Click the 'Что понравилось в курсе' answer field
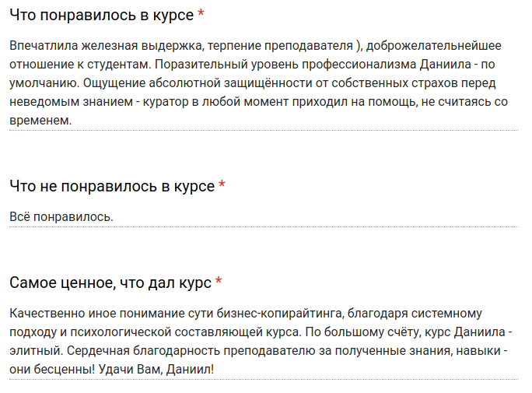This screenshot has width=532, height=393. [264, 82]
